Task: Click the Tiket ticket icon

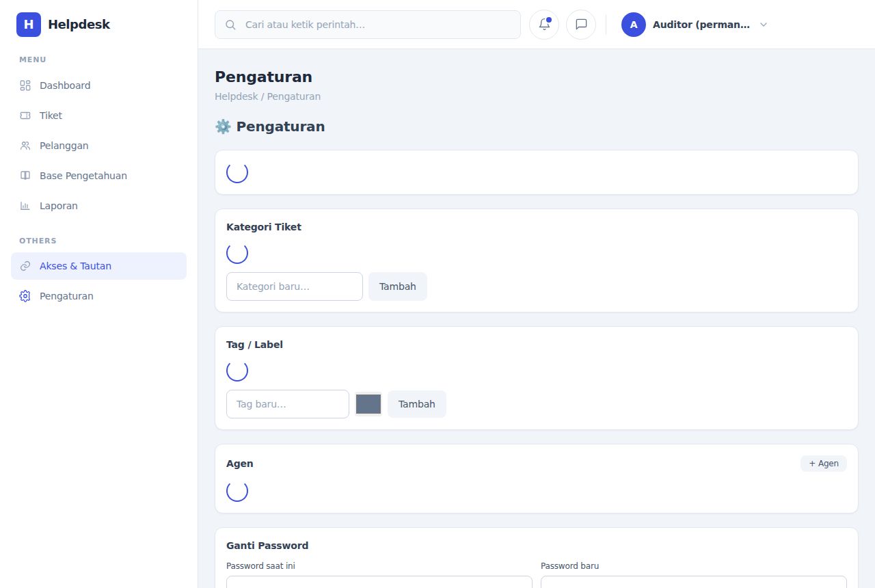Action: [25, 116]
